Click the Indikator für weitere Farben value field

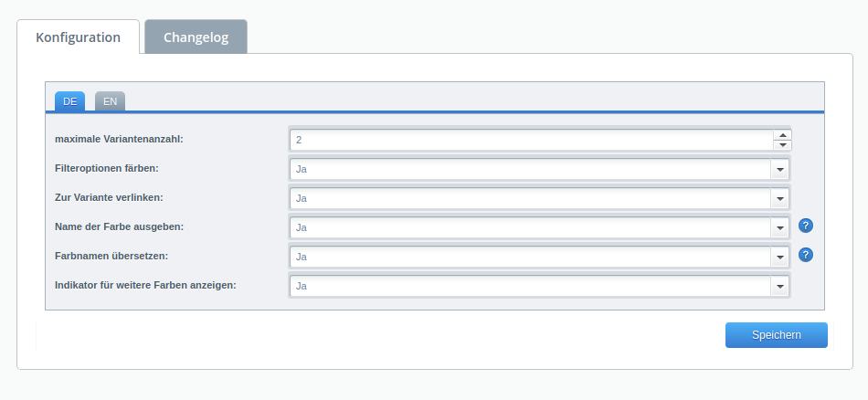point(530,286)
